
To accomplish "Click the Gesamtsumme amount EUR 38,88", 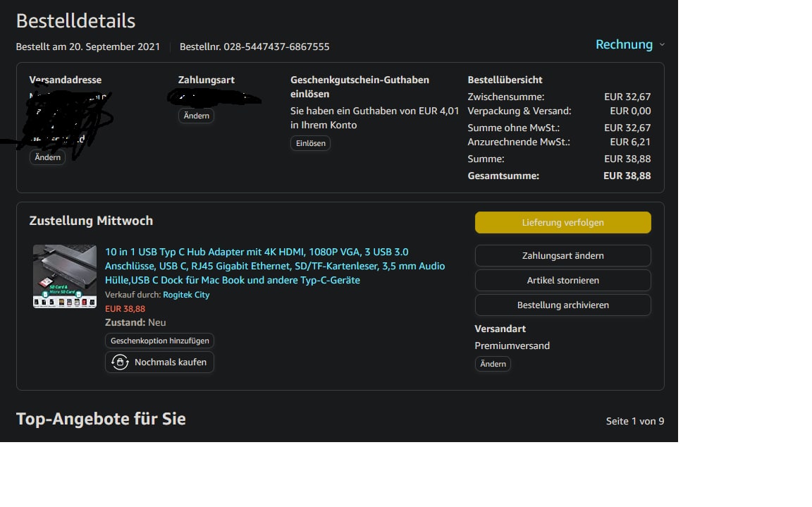I will pyautogui.click(x=627, y=176).
